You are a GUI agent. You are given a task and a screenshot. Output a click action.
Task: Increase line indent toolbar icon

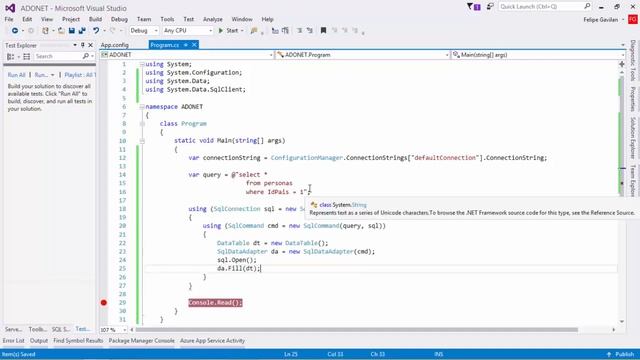click(310, 31)
